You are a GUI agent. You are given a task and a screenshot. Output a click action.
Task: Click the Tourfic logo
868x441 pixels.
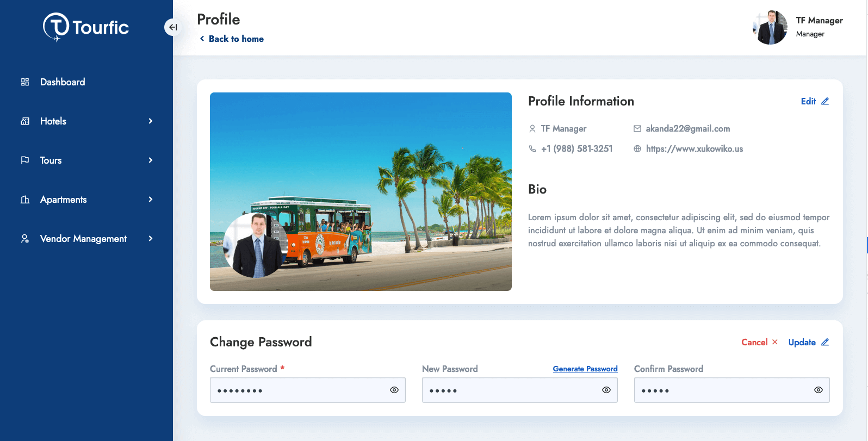tap(86, 27)
